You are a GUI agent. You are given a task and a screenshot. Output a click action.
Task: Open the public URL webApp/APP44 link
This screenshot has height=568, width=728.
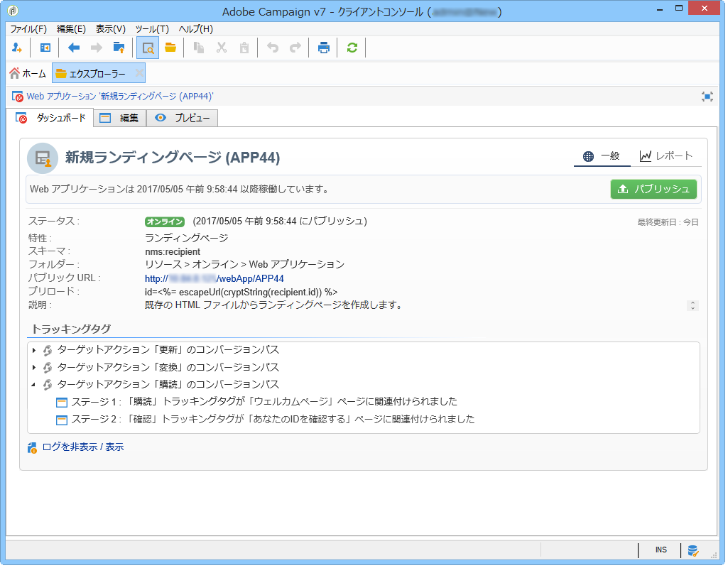coord(214,279)
